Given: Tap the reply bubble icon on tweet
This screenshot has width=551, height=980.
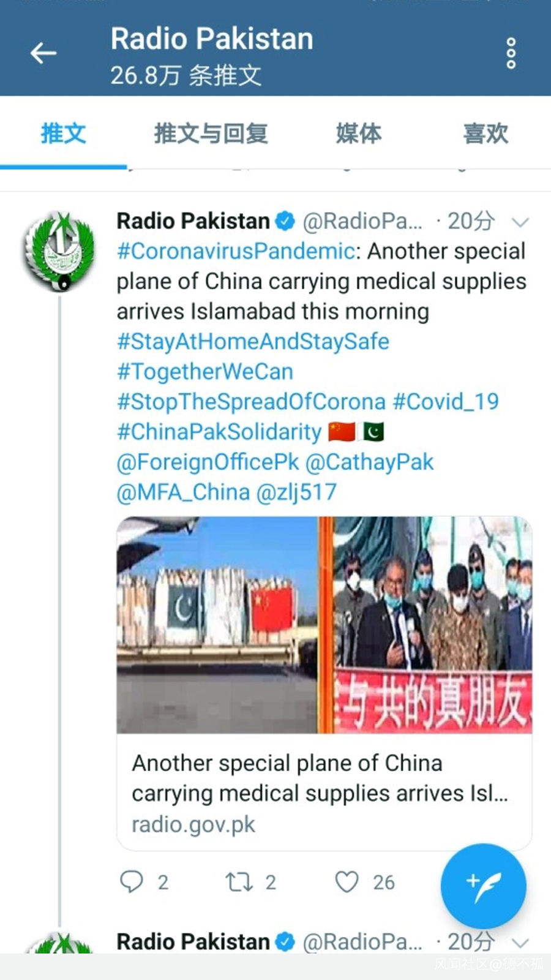Looking at the screenshot, I should point(131,882).
